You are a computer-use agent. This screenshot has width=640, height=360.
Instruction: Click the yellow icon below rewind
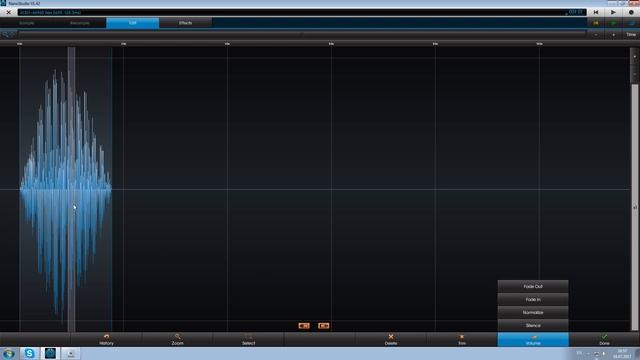(x=596, y=23)
